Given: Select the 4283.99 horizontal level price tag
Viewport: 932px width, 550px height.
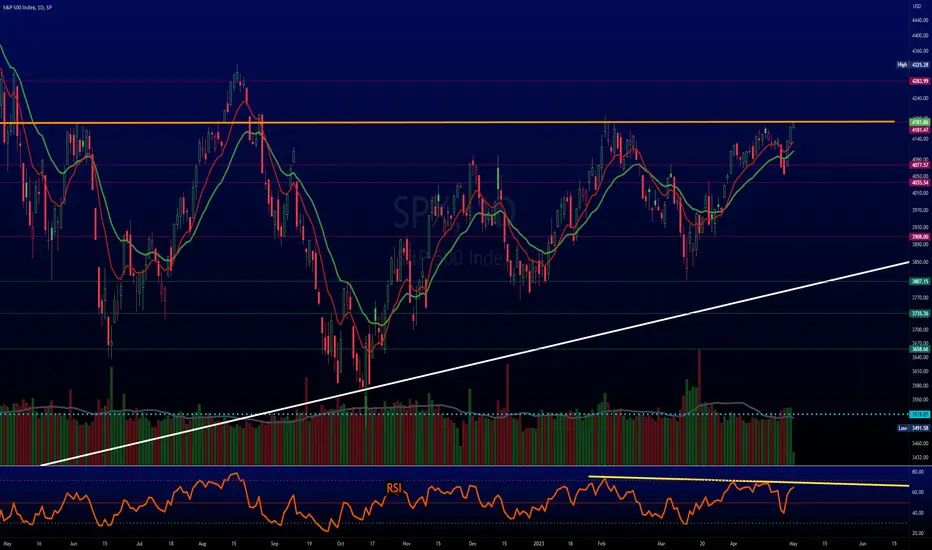Looking at the screenshot, I should (x=920, y=81).
